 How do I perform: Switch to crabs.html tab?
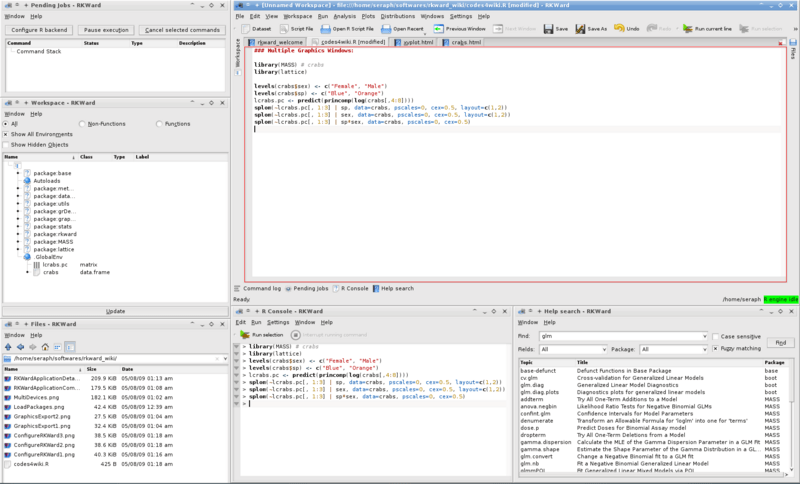pyautogui.click(x=462, y=42)
